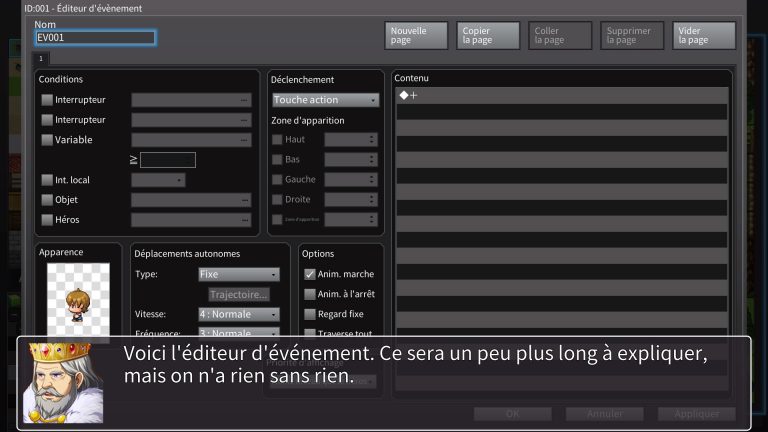Enable the first Interrupteur condition checkbox
Viewport: 768px width, 432px height.
tap(47, 100)
